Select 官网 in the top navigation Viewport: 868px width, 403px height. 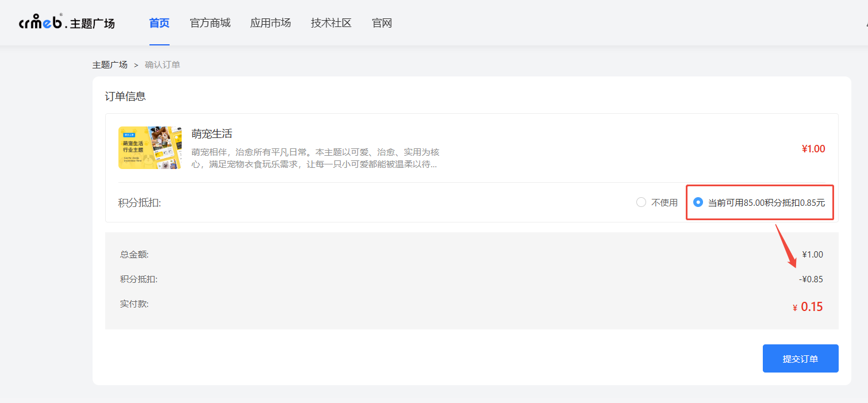click(x=382, y=23)
